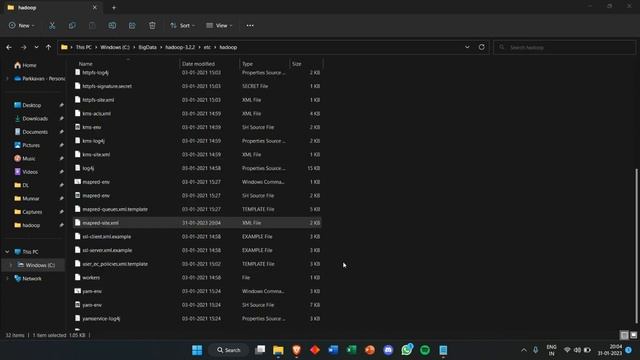Screen dimensions: 640x360
Task: Open Captures folder in sidebar
Action: point(28,212)
